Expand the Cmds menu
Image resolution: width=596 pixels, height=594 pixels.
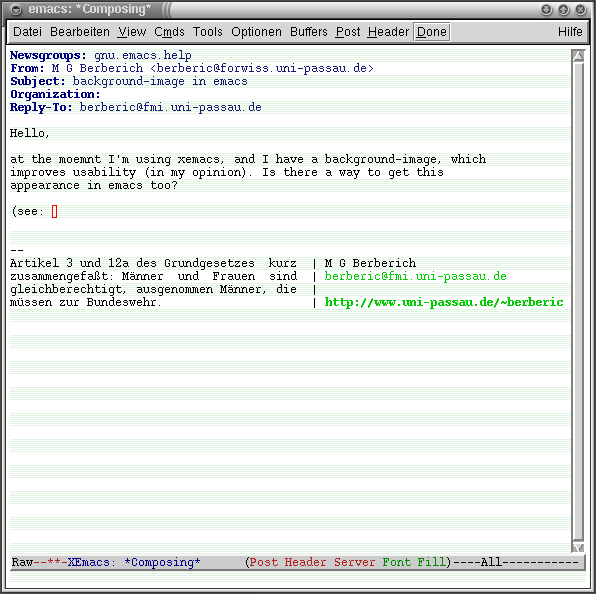coord(169,32)
